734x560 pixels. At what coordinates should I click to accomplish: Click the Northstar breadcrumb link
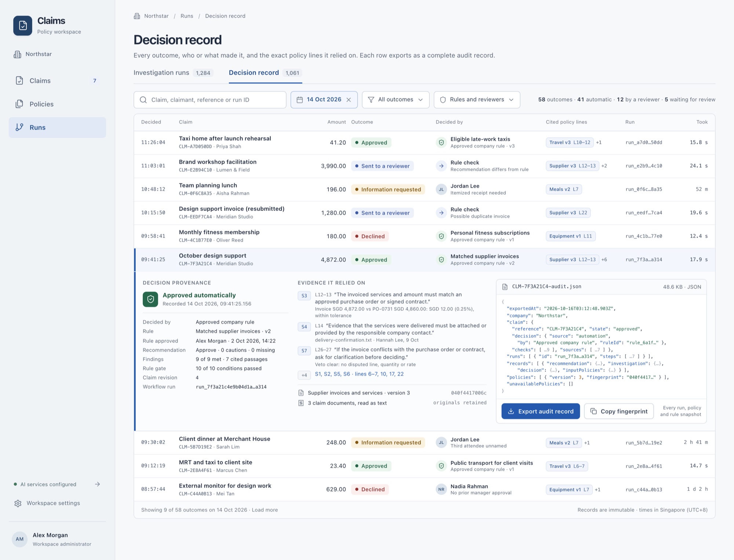[x=156, y=16]
